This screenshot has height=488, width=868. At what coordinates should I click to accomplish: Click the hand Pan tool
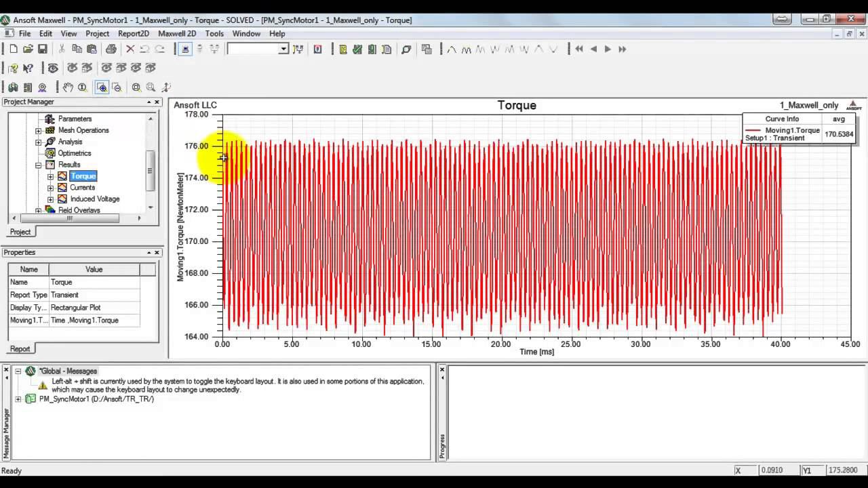click(x=68, y=87)
